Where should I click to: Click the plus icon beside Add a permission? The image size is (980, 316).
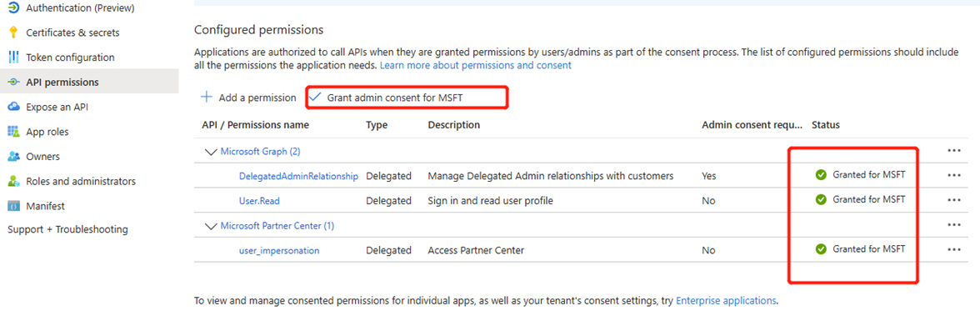click(207, 98)
